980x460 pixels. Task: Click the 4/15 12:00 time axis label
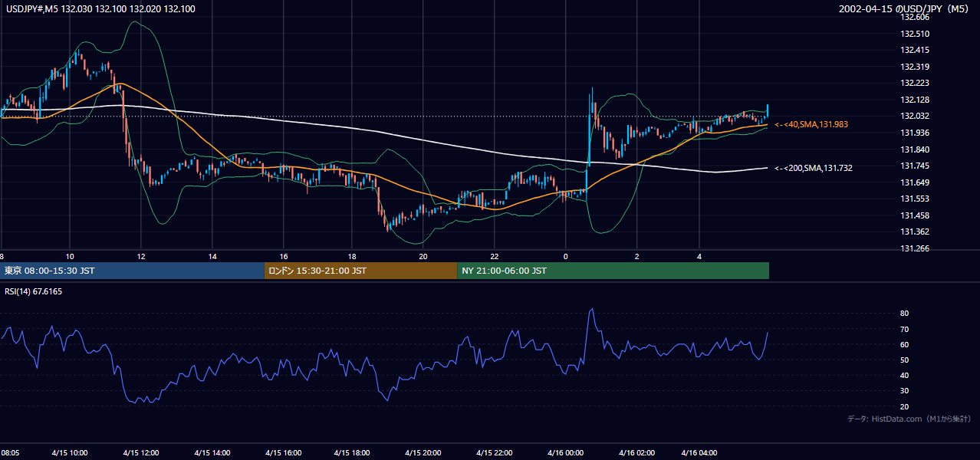pyautogui.click(x=141, y=452)
